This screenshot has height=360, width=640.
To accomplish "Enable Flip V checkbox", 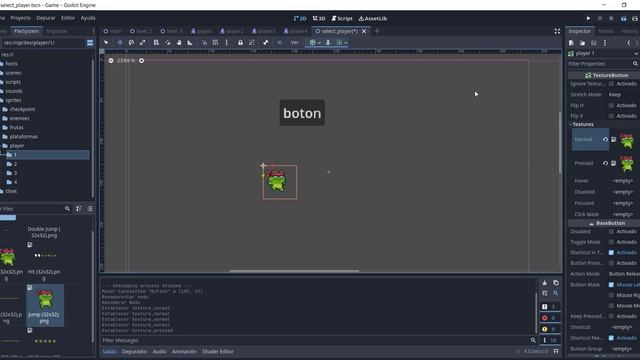I will (611, 116).
